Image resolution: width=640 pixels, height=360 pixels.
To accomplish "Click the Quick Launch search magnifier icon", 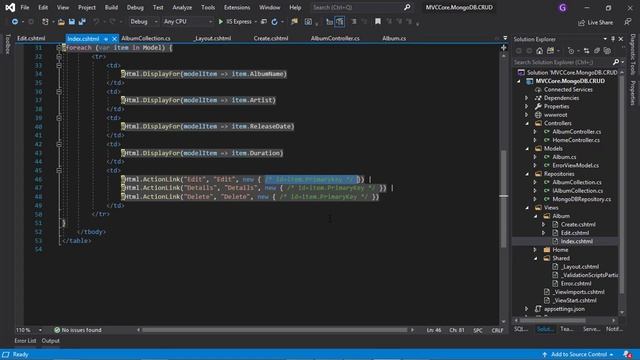I will pos(407,7).
